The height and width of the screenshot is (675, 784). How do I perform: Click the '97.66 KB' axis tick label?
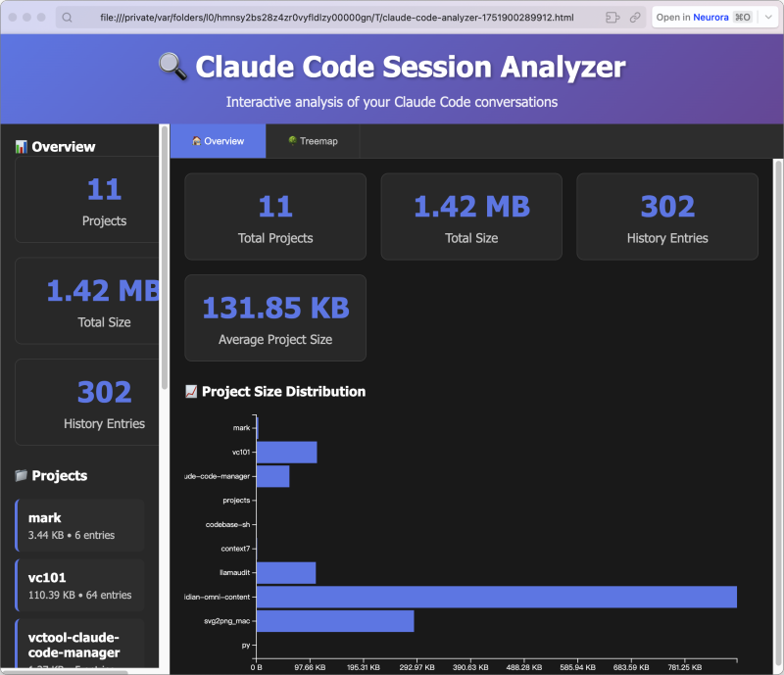pos(310,667)
